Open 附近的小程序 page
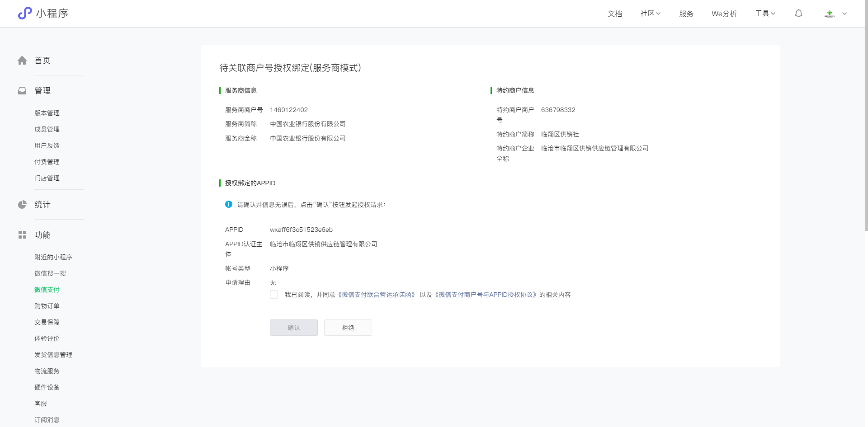Viewport: 868px width, 427px height. (53, 257)
